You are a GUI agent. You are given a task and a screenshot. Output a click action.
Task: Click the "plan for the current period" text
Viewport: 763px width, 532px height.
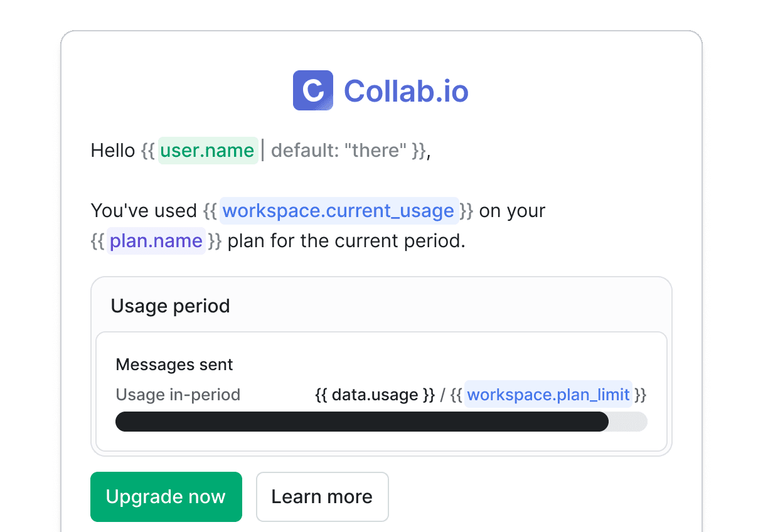click(x=346, y=241)
